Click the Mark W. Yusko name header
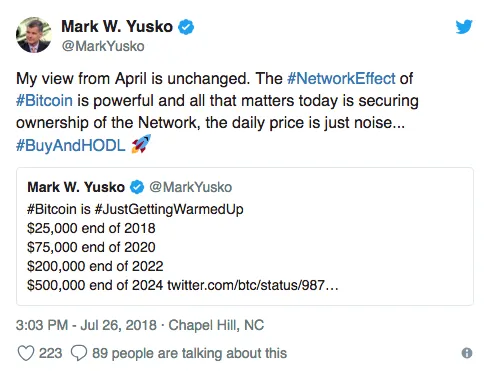Screen dimensions: 491x371 point(117,26)
